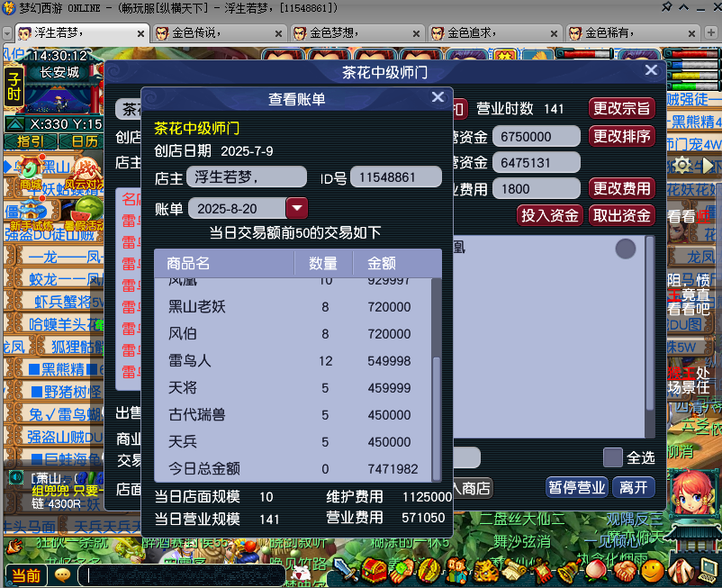Close the 查看账单 dialog
Screen dimensions: 722x588
[438, 97]
